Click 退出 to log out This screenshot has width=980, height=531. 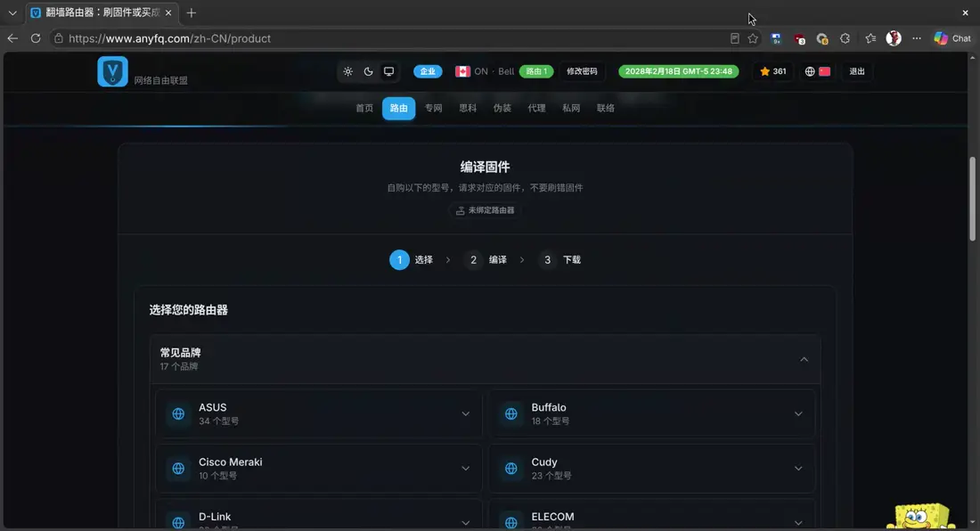pyautogui.click(x=857, y=71)
